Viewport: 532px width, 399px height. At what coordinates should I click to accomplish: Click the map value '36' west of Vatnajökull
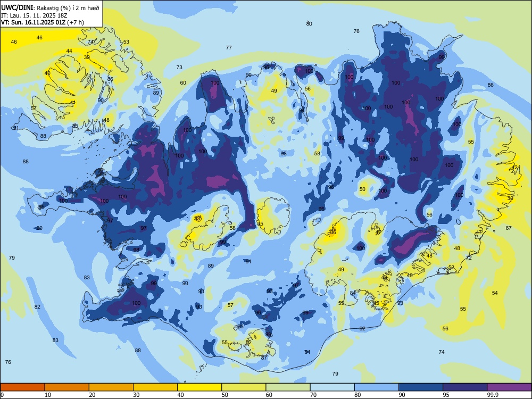[333, 232]
